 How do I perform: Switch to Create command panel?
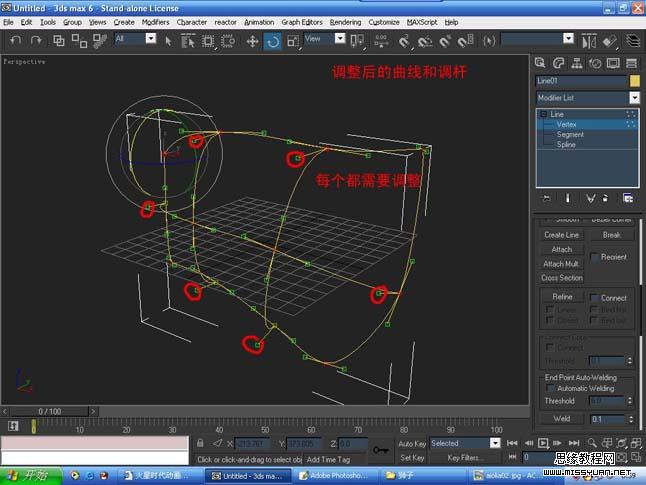pos(540,63)
